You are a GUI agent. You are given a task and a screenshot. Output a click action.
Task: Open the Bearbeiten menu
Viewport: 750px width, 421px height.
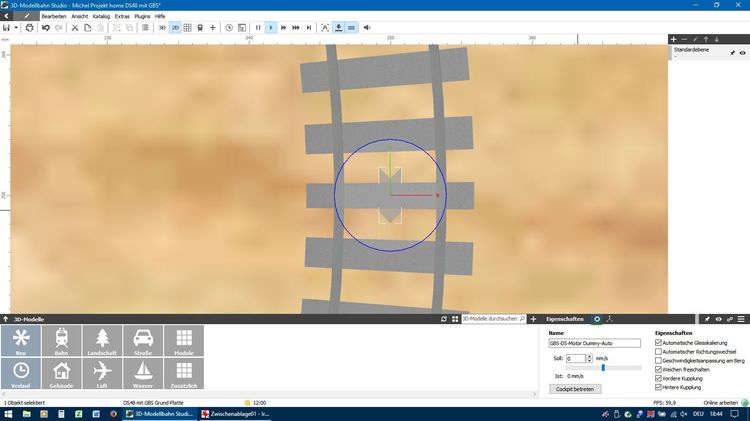click(54, 16)
